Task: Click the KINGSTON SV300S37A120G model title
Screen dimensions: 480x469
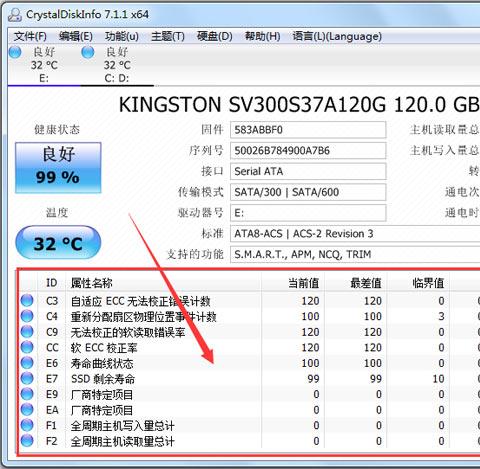Action: (299, 105)
